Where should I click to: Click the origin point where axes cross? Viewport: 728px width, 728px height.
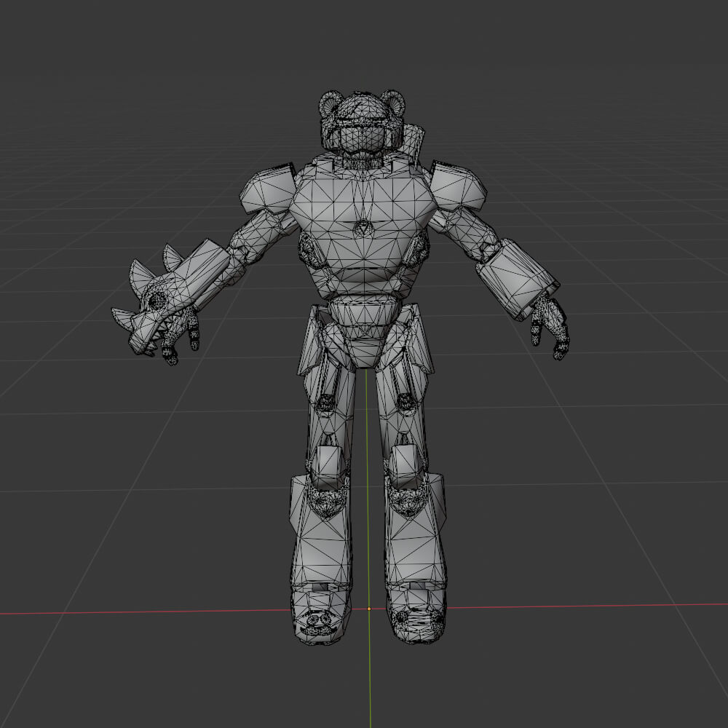369,609
